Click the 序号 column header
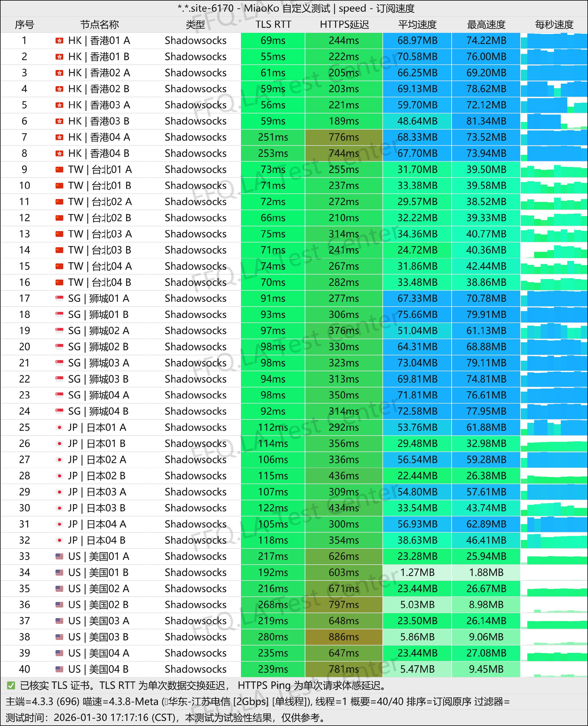 24,25
